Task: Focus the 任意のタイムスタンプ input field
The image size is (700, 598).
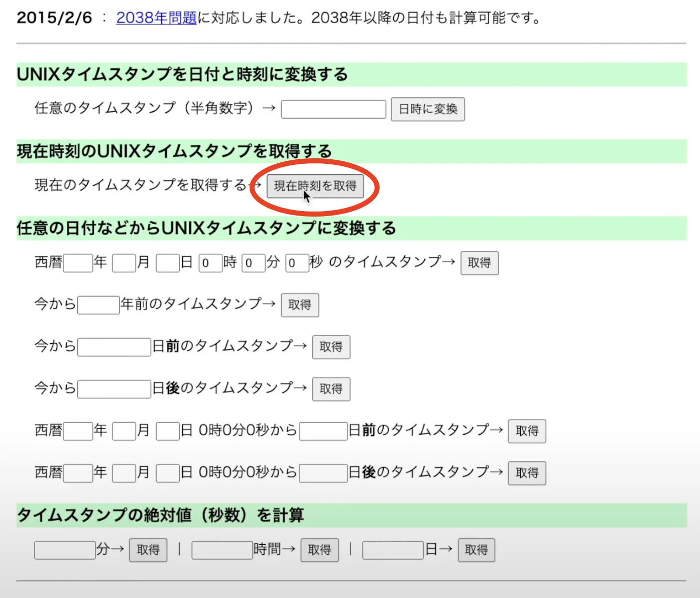Action: coord(333,109)
